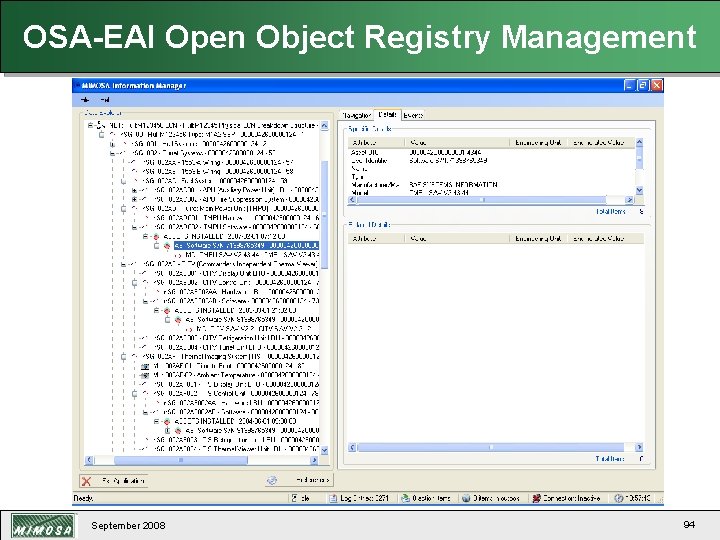
Task: Click the Value column header in Specific Details
Action: [457, 142]
